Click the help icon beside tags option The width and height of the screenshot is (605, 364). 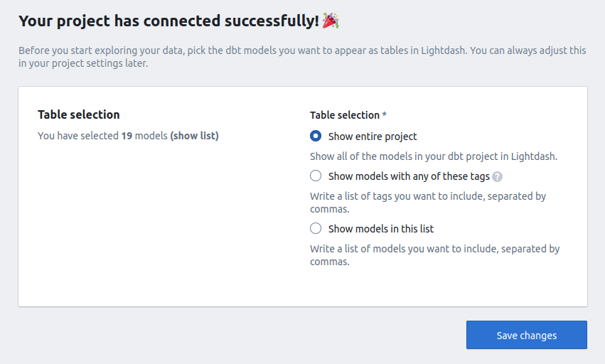pos(498,177)
